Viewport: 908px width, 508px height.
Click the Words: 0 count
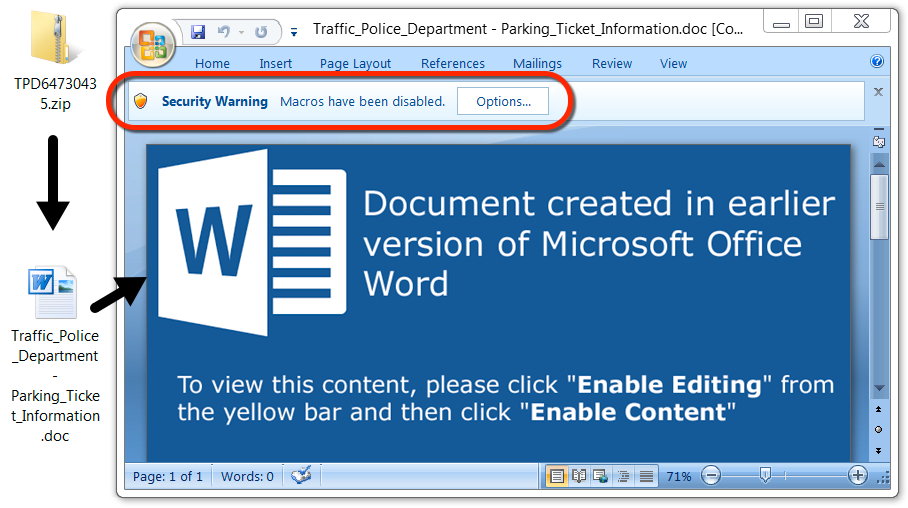(247, 477)
